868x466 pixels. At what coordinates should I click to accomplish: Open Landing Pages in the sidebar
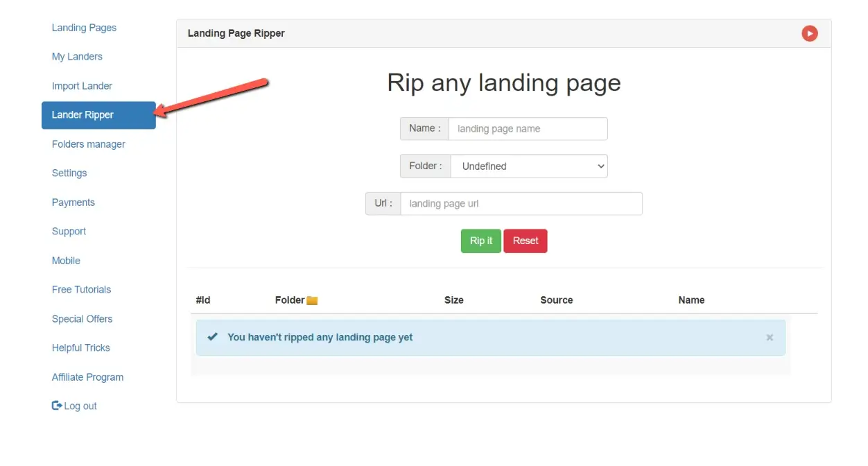point(84,28)
